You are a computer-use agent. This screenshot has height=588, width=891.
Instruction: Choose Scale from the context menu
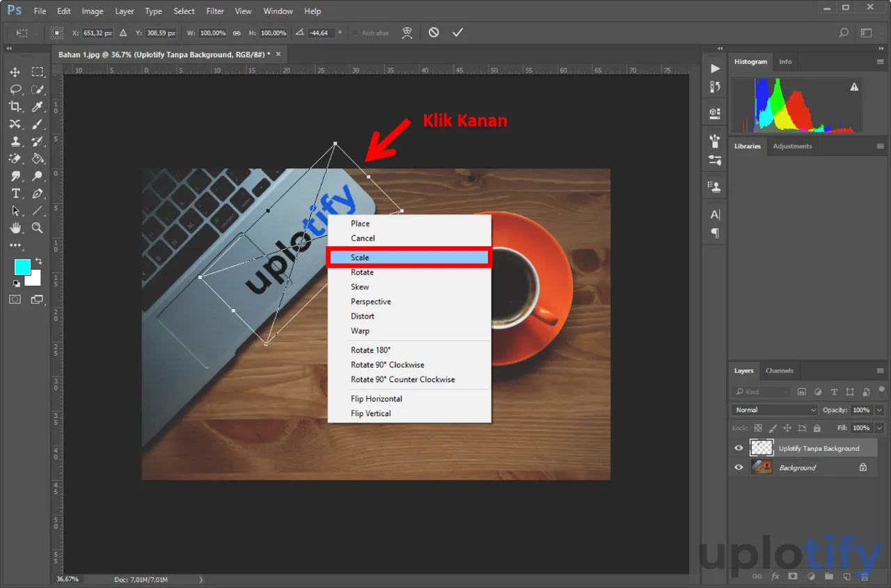409,257
